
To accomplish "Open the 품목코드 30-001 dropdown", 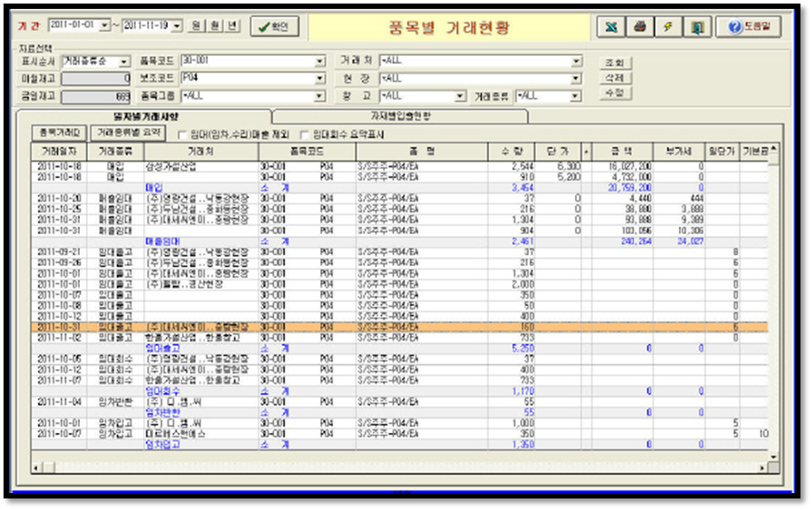I will tap(320, 61).
